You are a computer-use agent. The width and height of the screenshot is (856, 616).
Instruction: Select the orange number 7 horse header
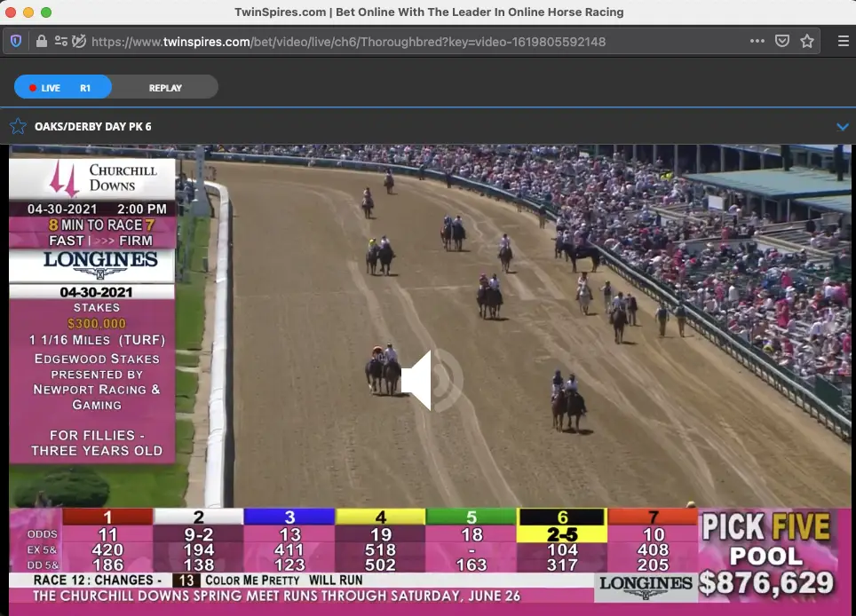click(x=653, y=517)
